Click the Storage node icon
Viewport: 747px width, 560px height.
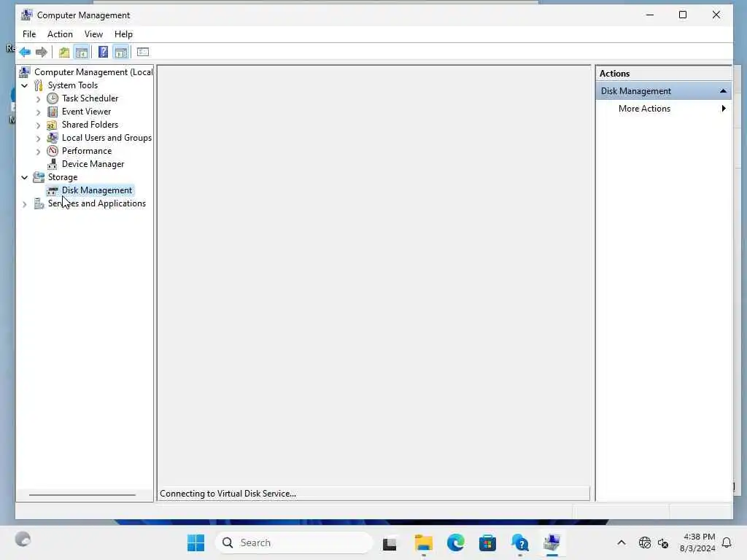click(x=39, y=177)
